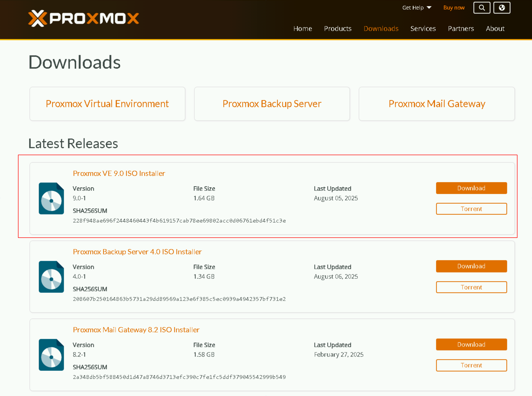
Task: Open the Products menu
Action: pos(338,29)
